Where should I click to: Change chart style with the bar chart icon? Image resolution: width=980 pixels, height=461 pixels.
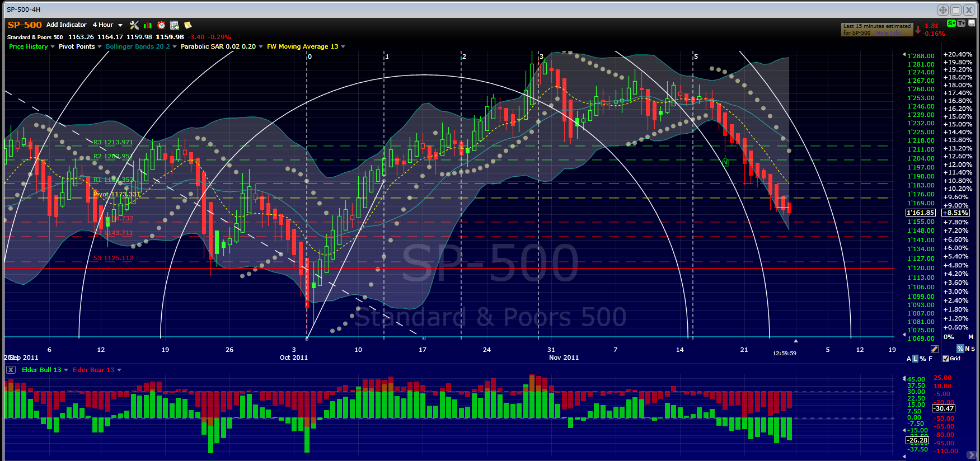tap(148, 25)
